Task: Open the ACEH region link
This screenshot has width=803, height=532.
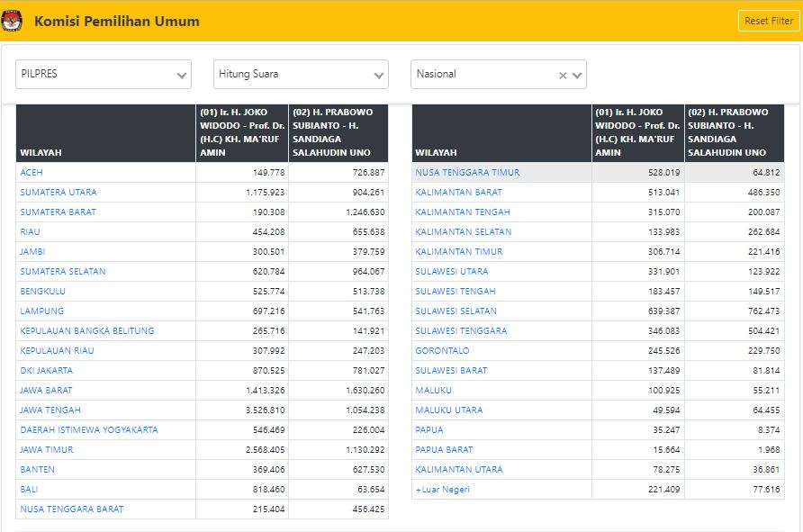Action: point(32,173)
